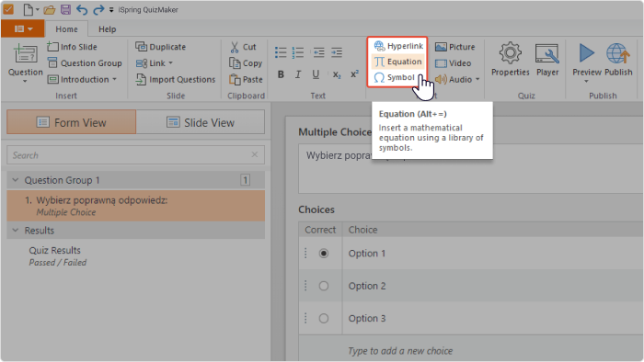Apply bulleted list formatting
This screenshot has height=362, width=644.
[x=281, y=52]
